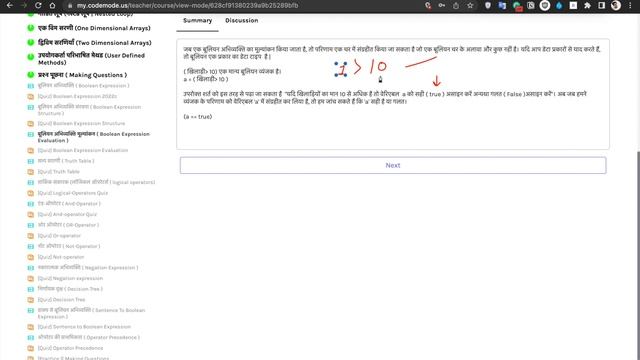This screenshot has height=360, width=640.
Task: Open the Logical Operators Quiz
Action: click(73, 193)
